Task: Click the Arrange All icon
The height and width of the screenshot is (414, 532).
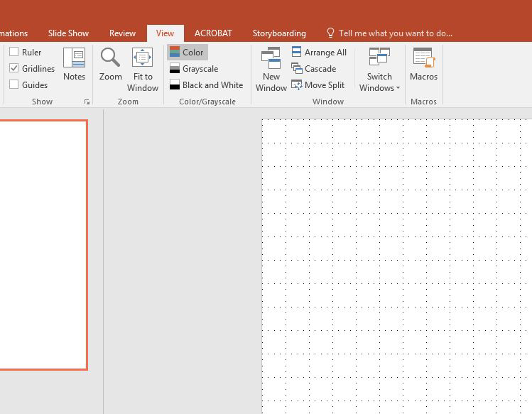Action: coord(296,52)
